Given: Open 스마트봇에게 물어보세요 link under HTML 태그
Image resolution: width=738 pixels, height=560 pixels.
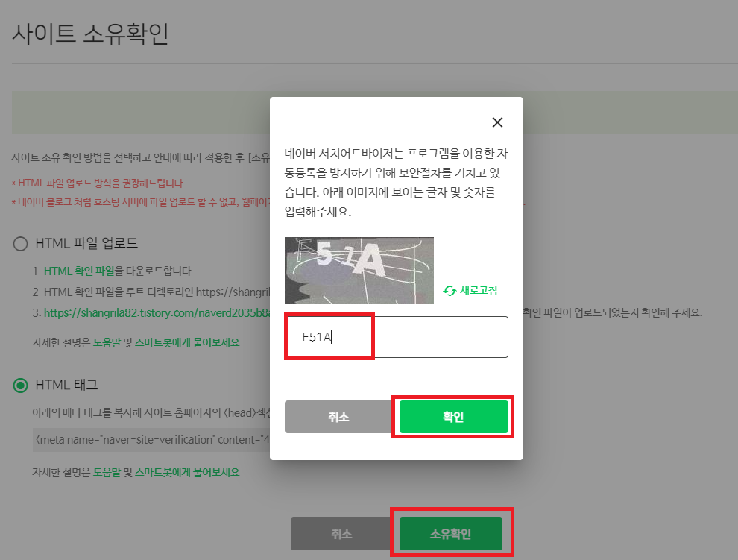Looking at the screenshot, I should click(187, 472).
